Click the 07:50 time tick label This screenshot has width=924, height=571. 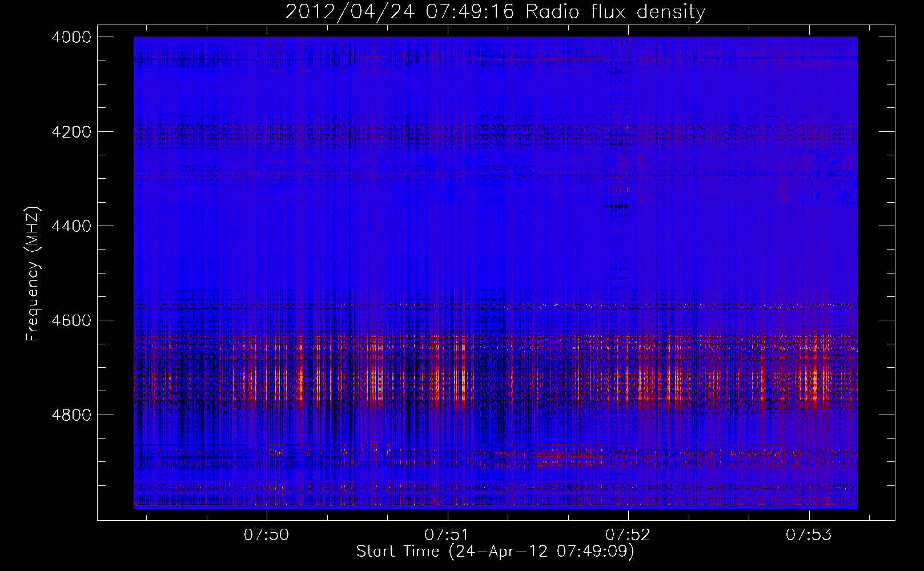click(267, 535)
